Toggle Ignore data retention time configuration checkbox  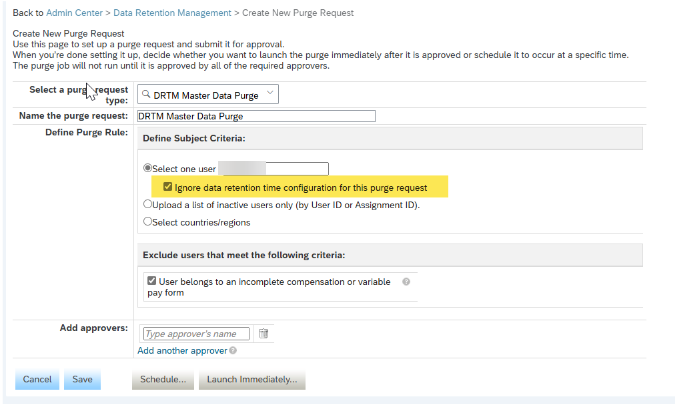point(167,187)
